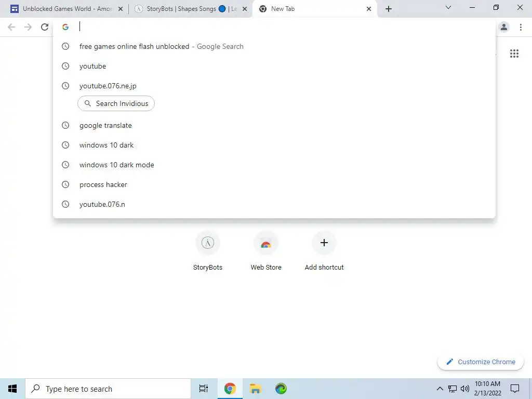Close the New Tab tab
The image size is (532, 399).
[369, 9]
